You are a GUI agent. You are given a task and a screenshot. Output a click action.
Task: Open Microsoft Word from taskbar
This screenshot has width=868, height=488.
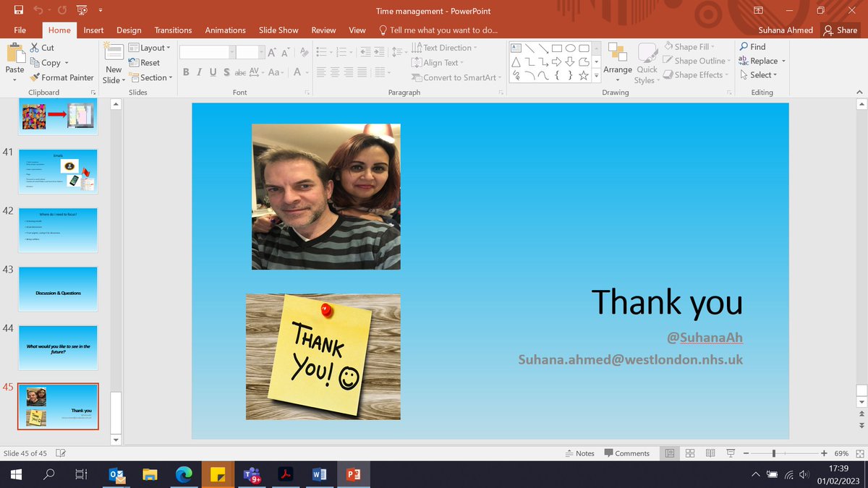tap(319, 475)
